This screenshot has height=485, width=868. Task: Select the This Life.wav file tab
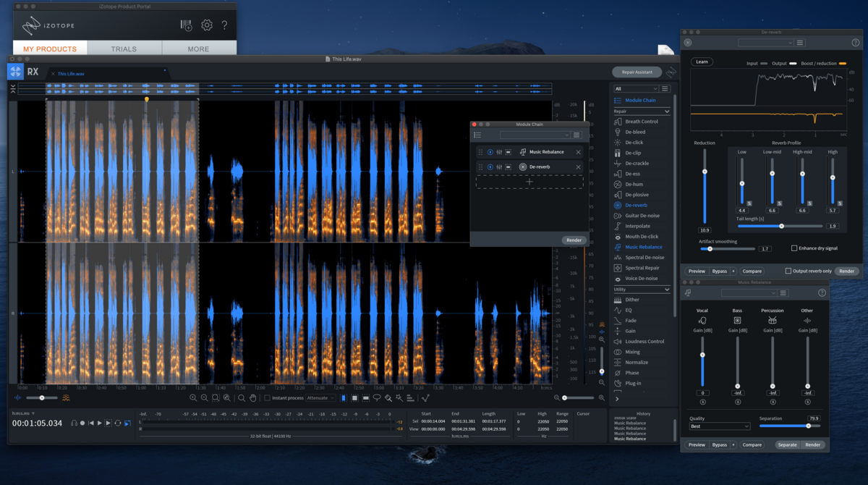click(x=71, y=74)
